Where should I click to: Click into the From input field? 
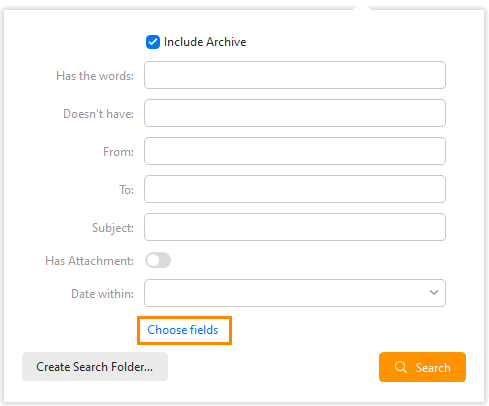(x=295, y=151)
